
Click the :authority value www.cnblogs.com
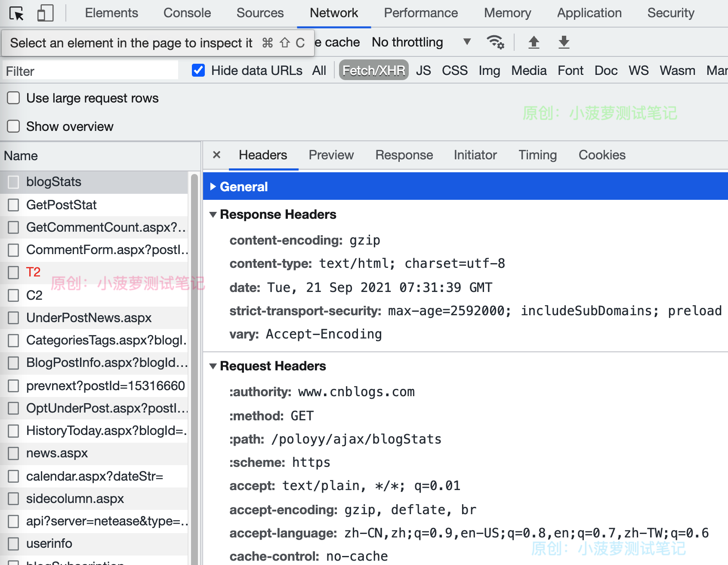[356, 392]
